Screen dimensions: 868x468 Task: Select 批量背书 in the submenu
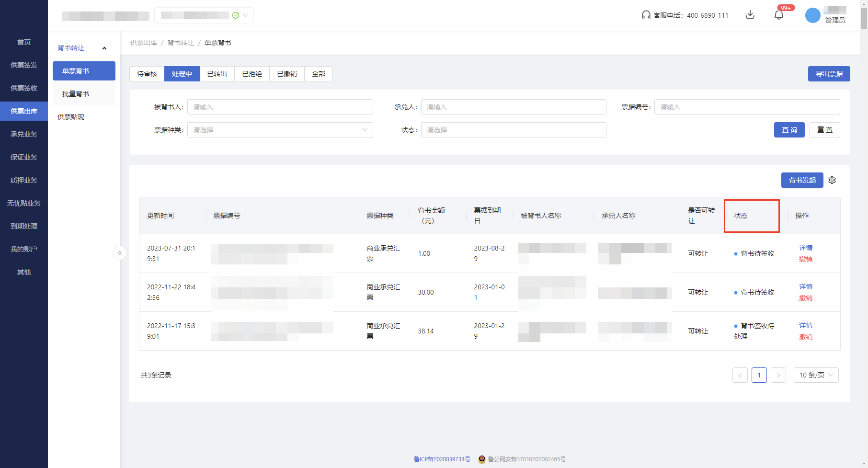(x=76, y=94)
